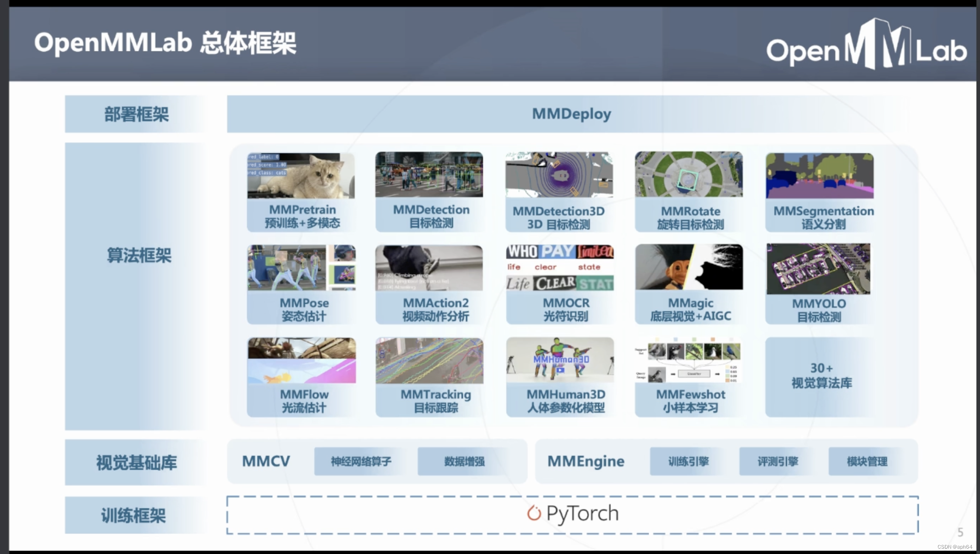Select the 数据增强 box

[x=464, y=462]
